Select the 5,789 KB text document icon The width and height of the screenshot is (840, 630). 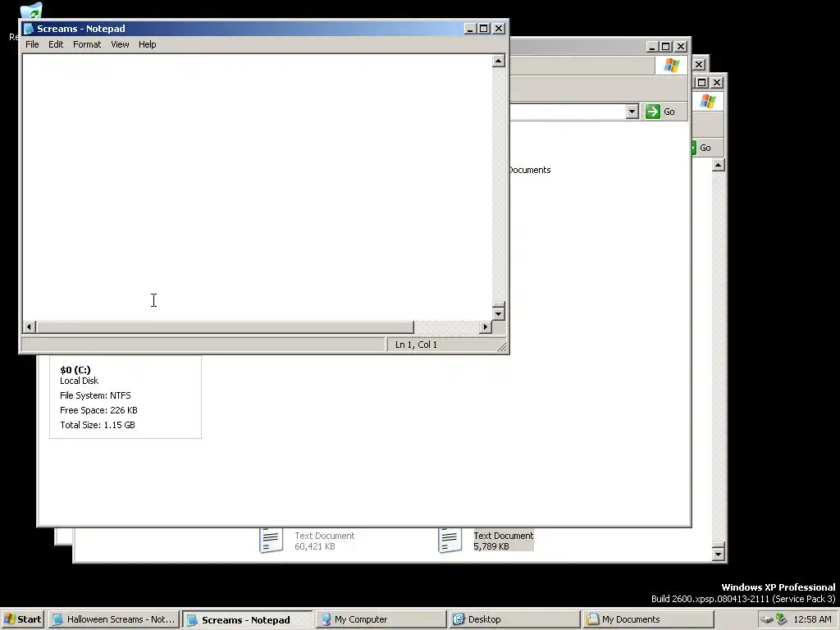click(450, 541)
